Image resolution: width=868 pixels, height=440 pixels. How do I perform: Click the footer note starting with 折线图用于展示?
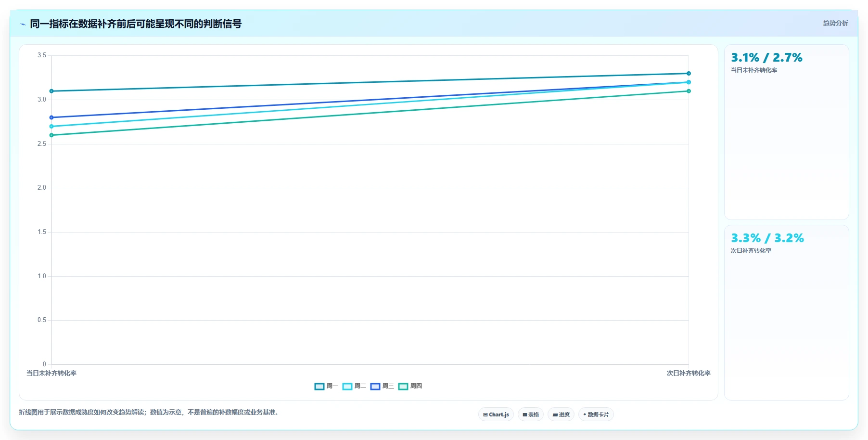[x=150, y=412]
